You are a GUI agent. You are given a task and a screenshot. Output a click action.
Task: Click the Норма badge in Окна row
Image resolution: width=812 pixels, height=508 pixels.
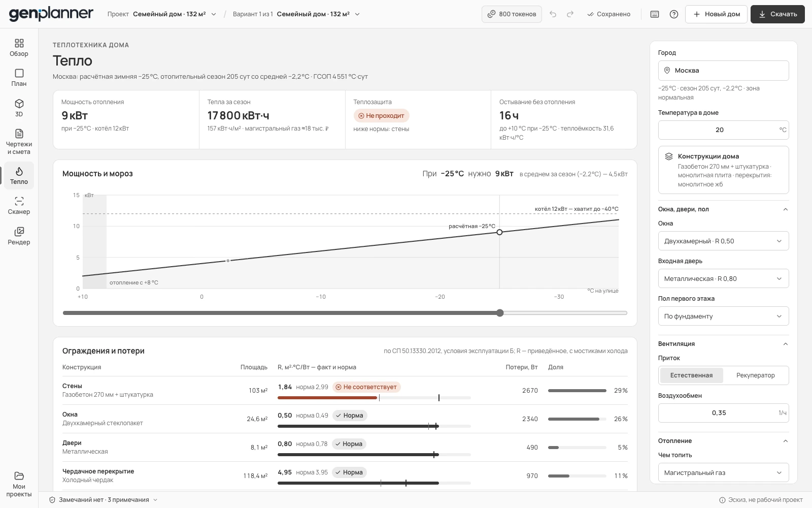(x=349, y=416)
